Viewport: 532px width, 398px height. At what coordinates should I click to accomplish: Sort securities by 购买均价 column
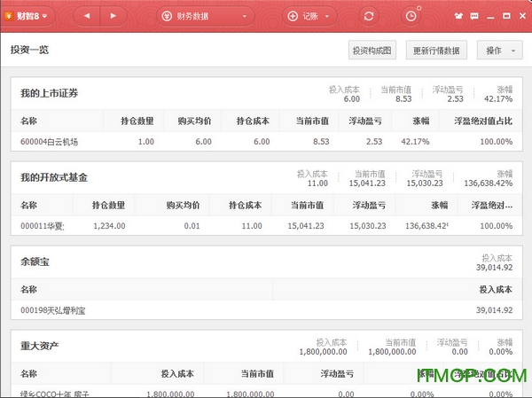point(194,121)
